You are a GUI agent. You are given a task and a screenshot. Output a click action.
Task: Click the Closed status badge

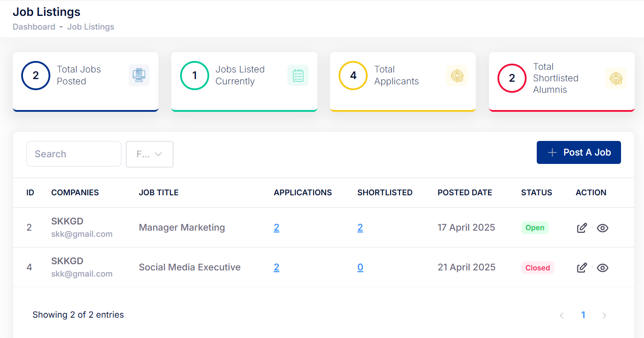click(x=538, y=267)
